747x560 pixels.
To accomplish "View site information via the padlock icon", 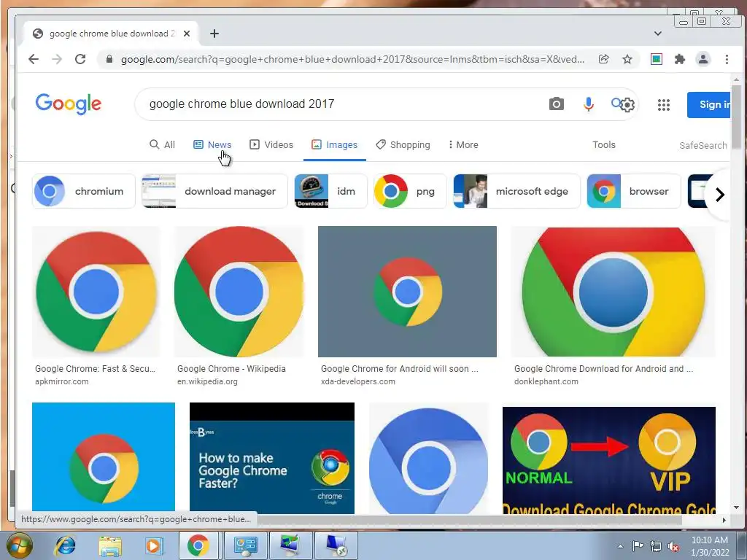I will tap(109, 59).
